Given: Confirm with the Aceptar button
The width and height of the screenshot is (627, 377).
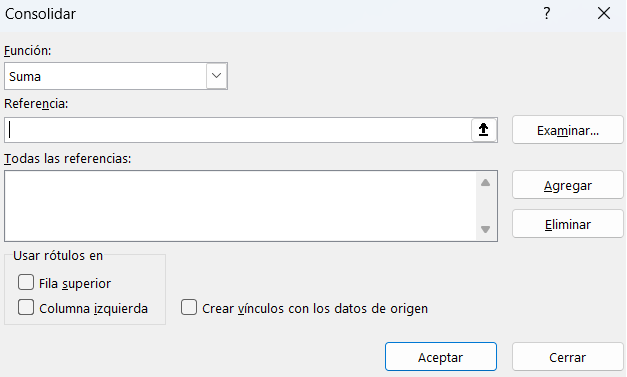Looking at the screenshot, I should click(x=441, y=357).
